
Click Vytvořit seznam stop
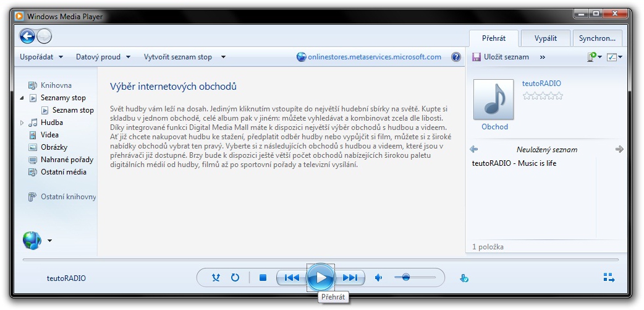pyautogui.click(x=178, y=57)
